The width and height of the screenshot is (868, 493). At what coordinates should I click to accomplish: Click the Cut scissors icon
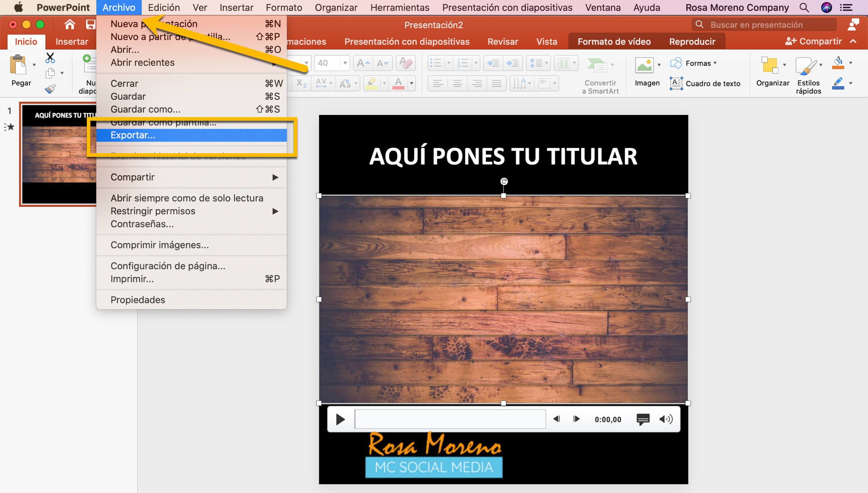[50, 58]
